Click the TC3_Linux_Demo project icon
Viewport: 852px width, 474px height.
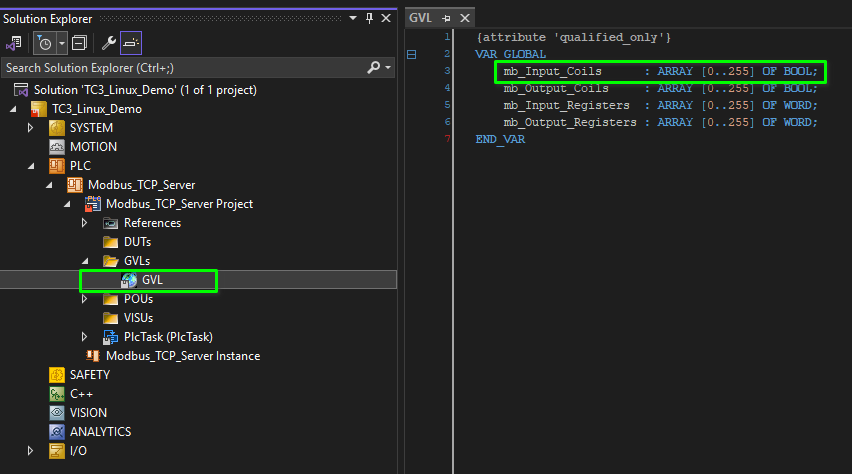pyautogui.click(x=39, y=109)
